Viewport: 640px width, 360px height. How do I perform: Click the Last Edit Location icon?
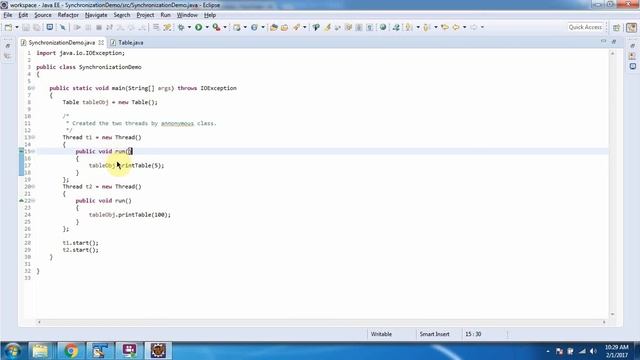tap(445, 27)
